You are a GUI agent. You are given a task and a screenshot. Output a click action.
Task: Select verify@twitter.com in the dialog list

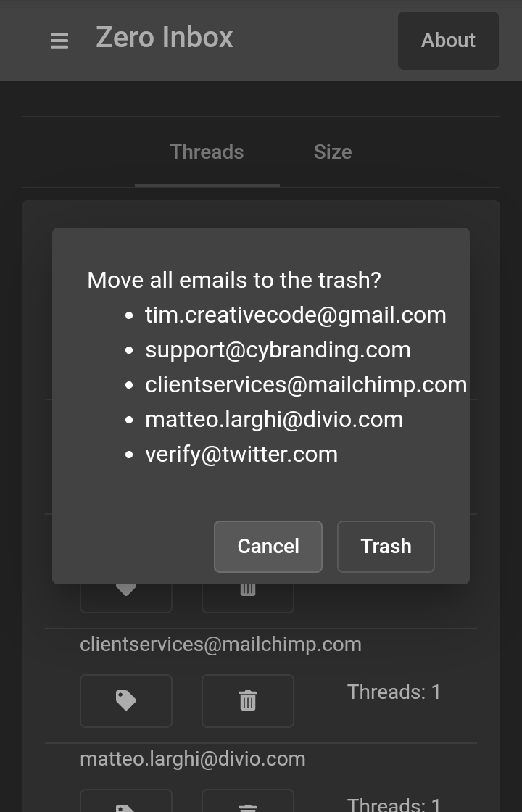point(241,454)
